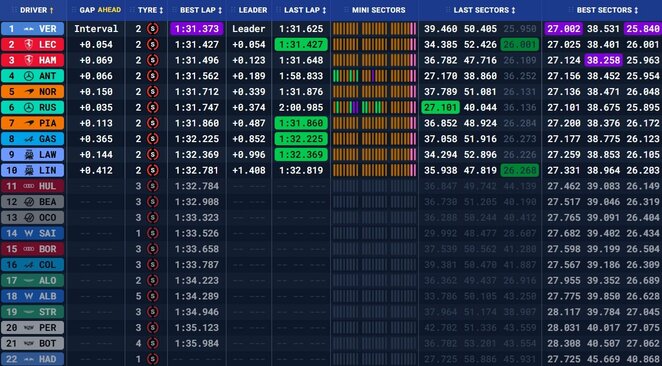Click the mini sectors bar in VER row

click(374, 29)
